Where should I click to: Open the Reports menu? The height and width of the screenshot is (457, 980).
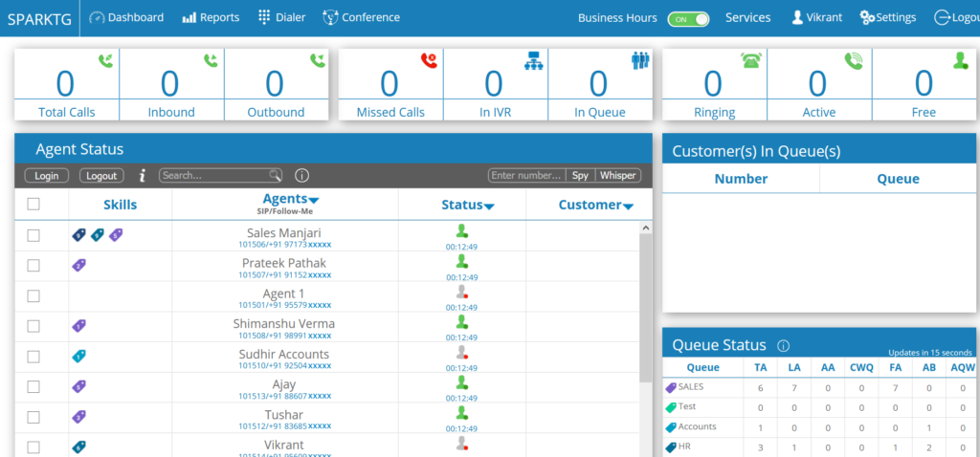(211, 17)
